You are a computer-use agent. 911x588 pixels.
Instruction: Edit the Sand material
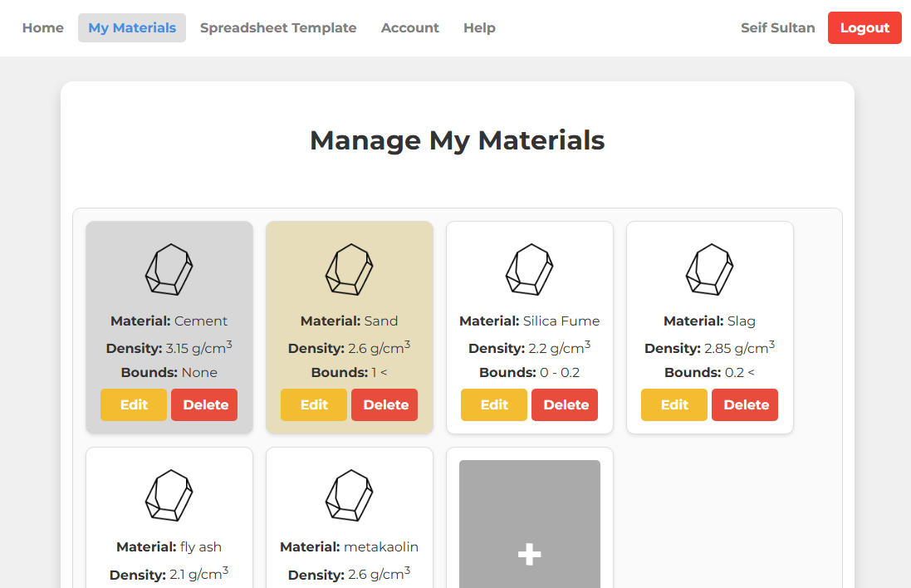coord(314,405)
